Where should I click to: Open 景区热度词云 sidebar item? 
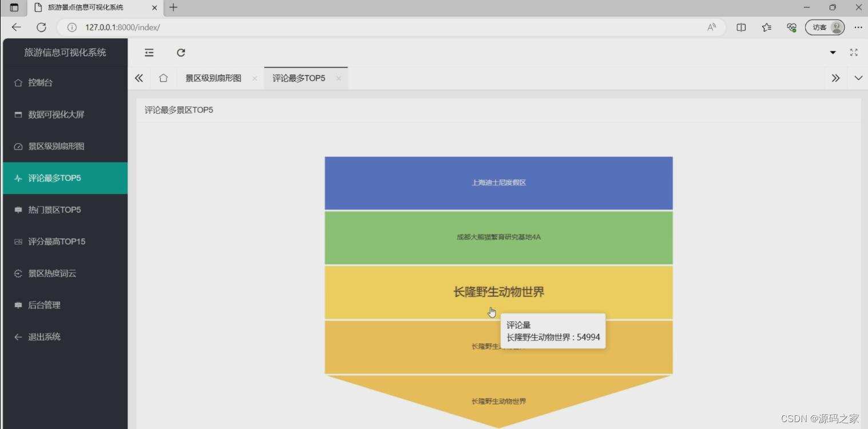pyautogui.click(x=65, y=273)
